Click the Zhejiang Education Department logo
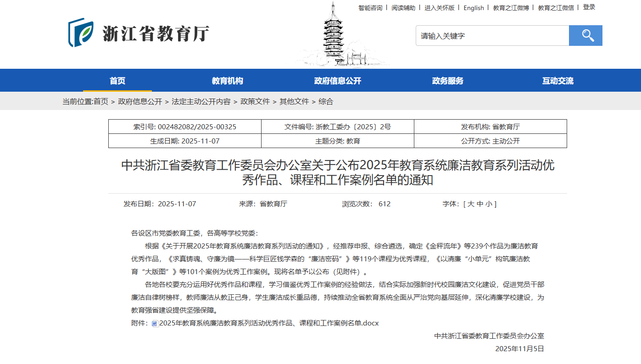Screen dimensions: 641x364 point(139,33)
